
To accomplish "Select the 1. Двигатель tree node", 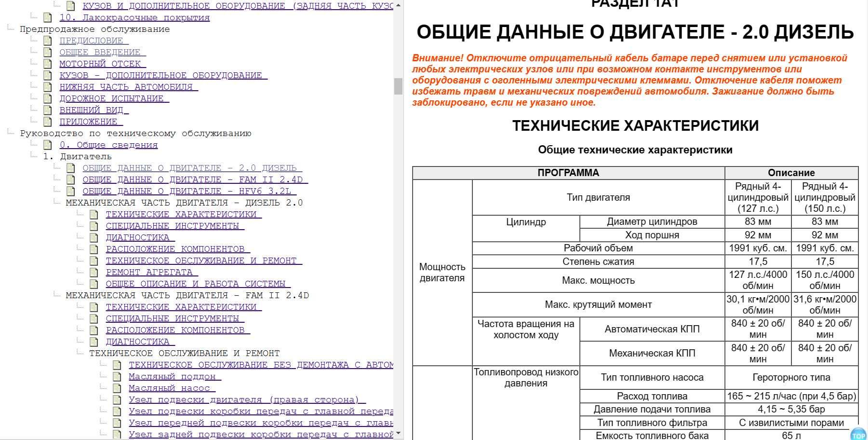I will 77,156.
